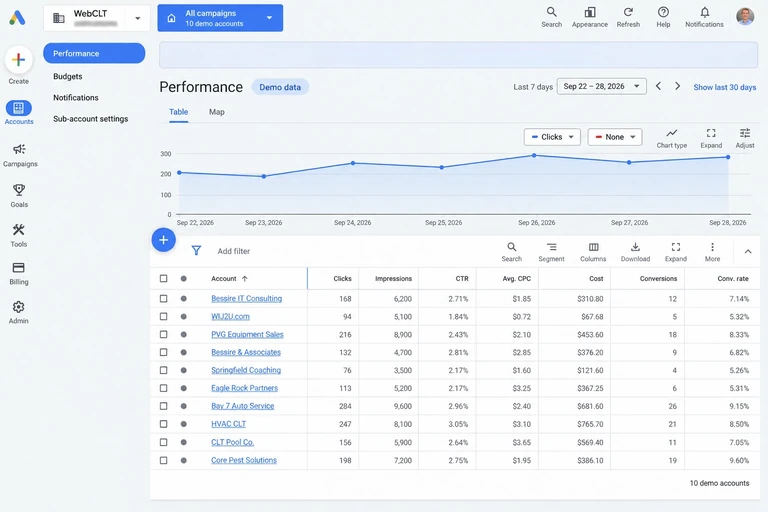Open the Budgets menu item
Viewport: 768px width, 512px height.
pos(68,76)
